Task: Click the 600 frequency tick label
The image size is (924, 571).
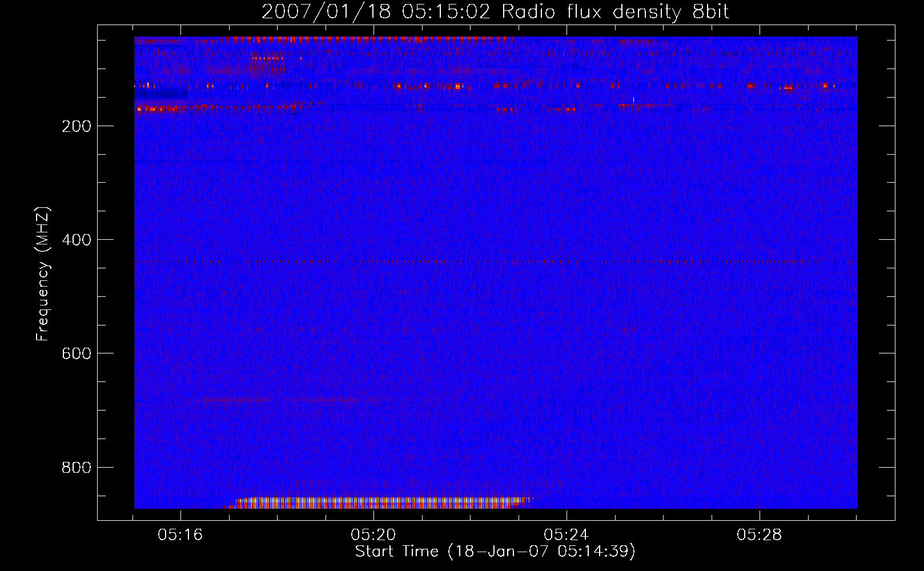Action: click(x=77, y=353)
